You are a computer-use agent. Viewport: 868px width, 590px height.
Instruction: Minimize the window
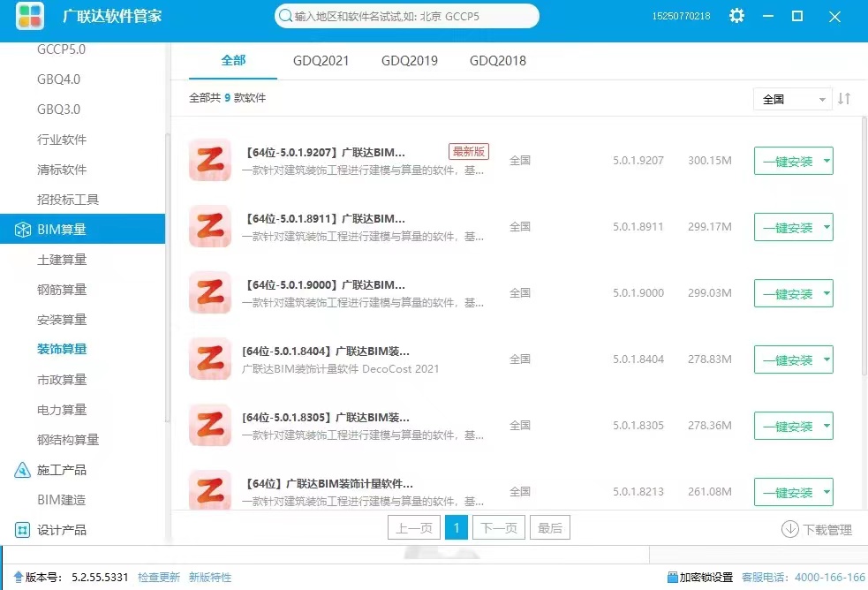click(768, 16)
